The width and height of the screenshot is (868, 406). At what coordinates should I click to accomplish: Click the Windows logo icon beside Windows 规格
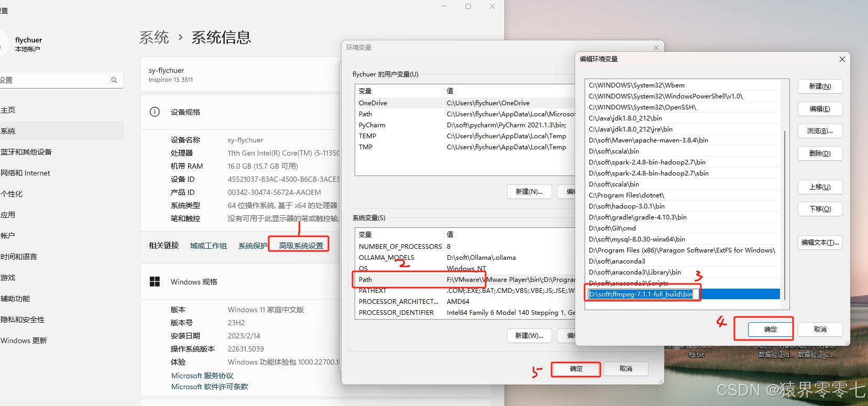click(155, 282)
